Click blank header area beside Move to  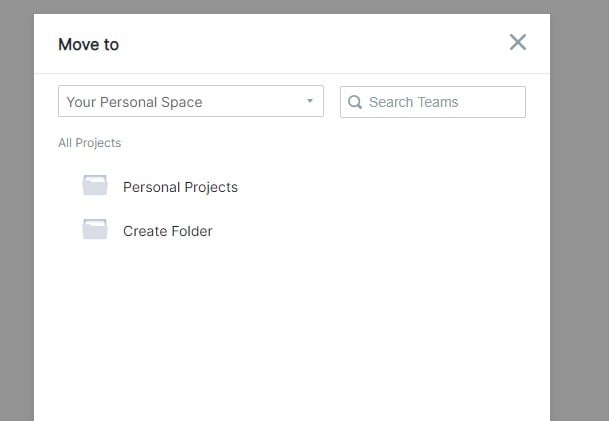coord(300,44)
